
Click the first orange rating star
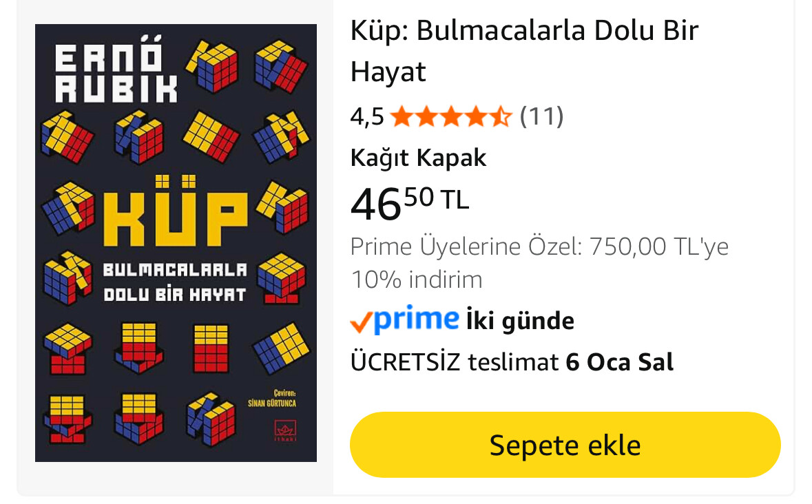point(402,116)
